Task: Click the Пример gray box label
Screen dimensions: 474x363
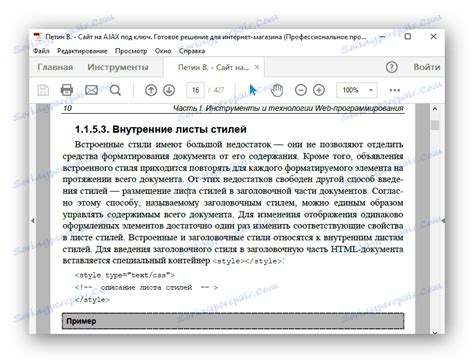Action: click(x=81, y=321)
